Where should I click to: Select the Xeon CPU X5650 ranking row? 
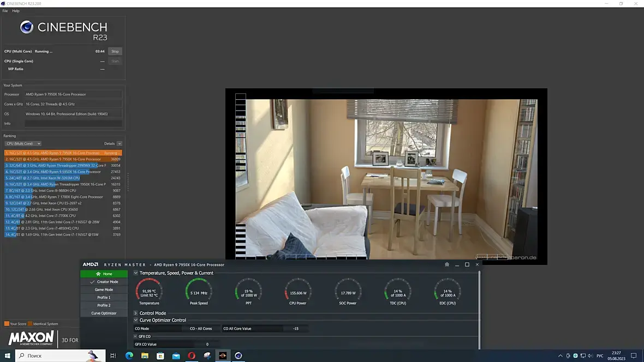[63, 209]
